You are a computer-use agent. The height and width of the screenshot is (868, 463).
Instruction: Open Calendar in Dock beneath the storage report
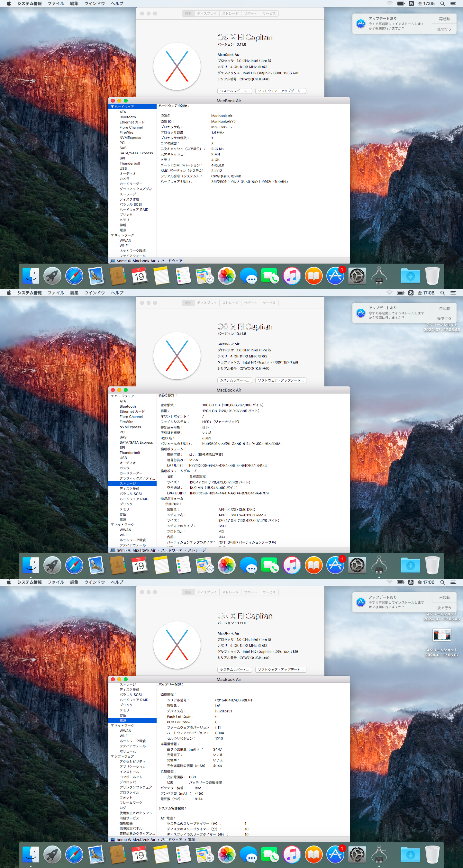(139, 565)
